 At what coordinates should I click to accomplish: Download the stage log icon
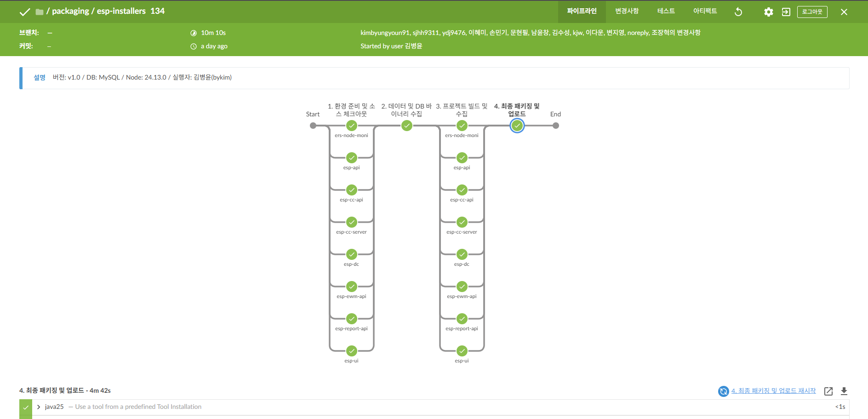tap(844, 391)
